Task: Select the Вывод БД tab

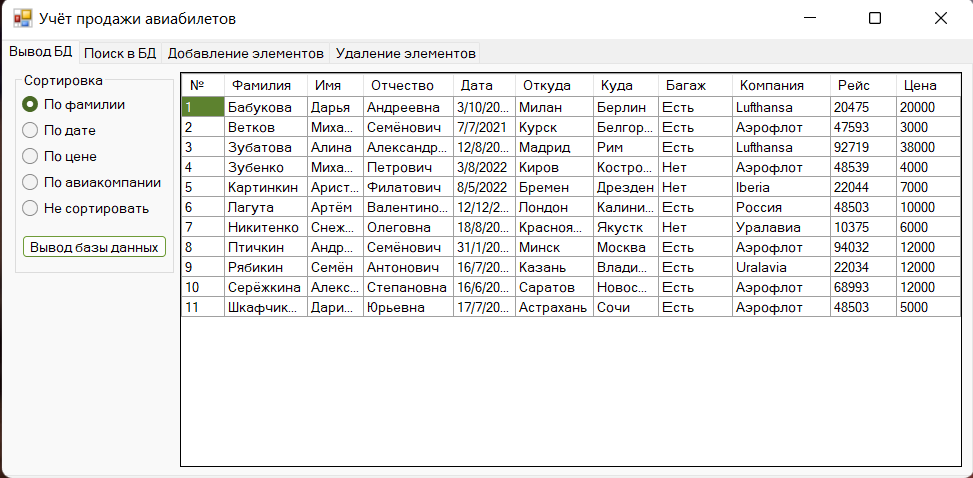Action: 41,52
